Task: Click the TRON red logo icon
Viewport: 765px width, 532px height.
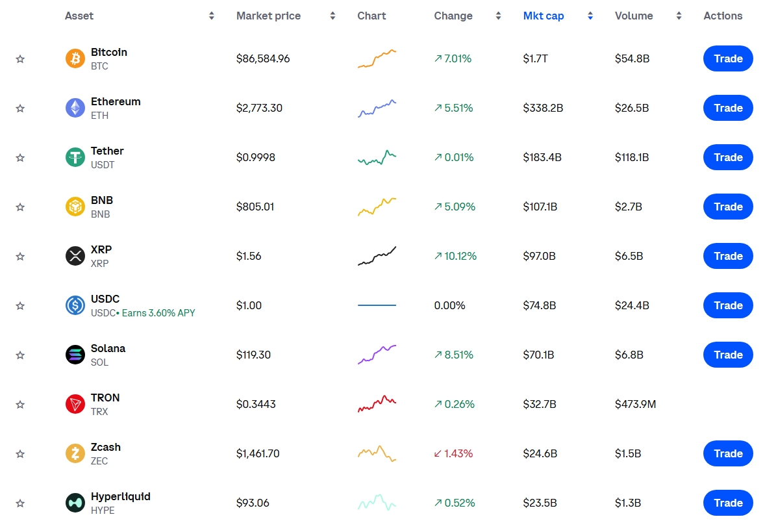Action: pos(75,404)
